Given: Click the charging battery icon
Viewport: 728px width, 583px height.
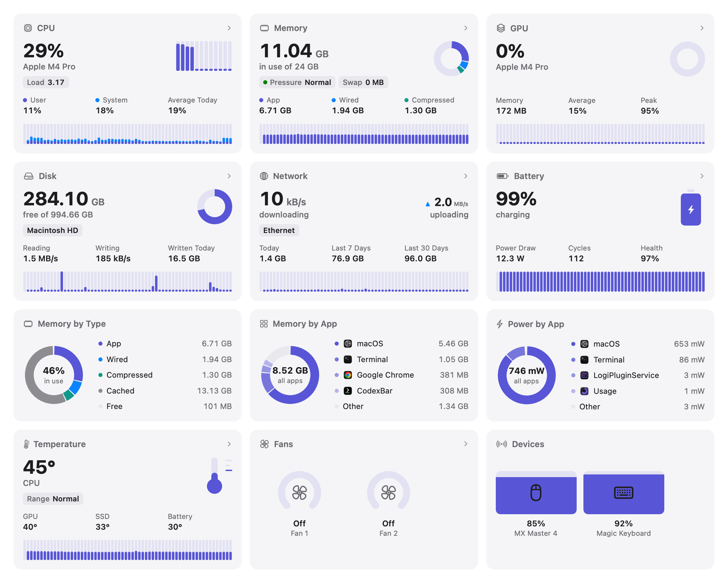Looking at the screenshot, I should click(691, 208).
